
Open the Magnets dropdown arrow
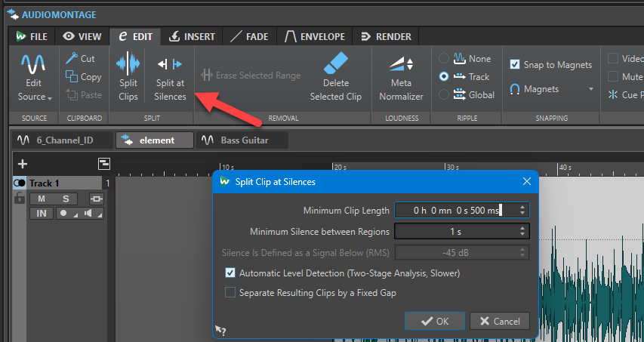pyautogui.click(x=591, y=89)
